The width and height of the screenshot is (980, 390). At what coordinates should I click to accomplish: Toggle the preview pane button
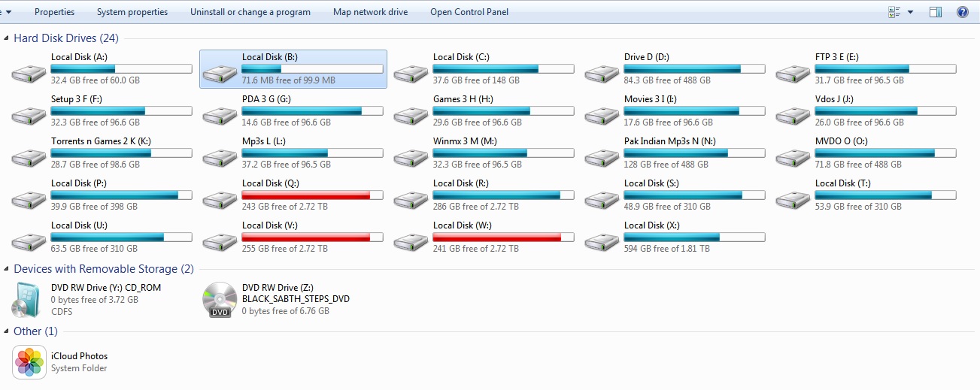coord(936,12)
